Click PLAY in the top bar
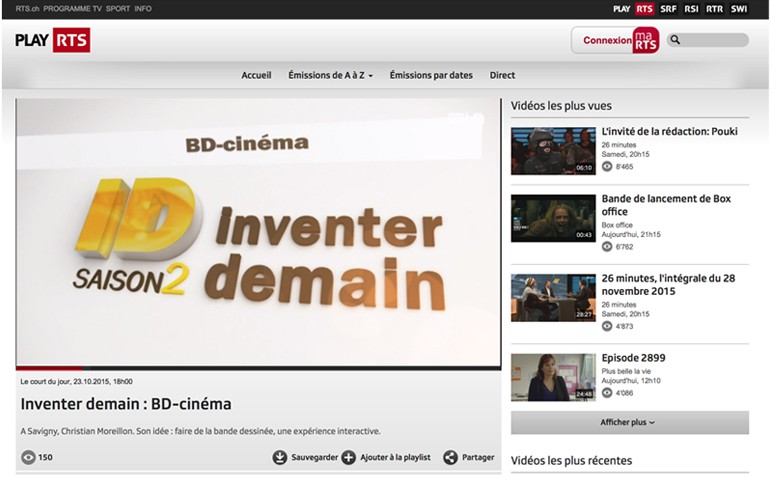The width and height of the screenshot is (781, 486). [x=622, y=9]
